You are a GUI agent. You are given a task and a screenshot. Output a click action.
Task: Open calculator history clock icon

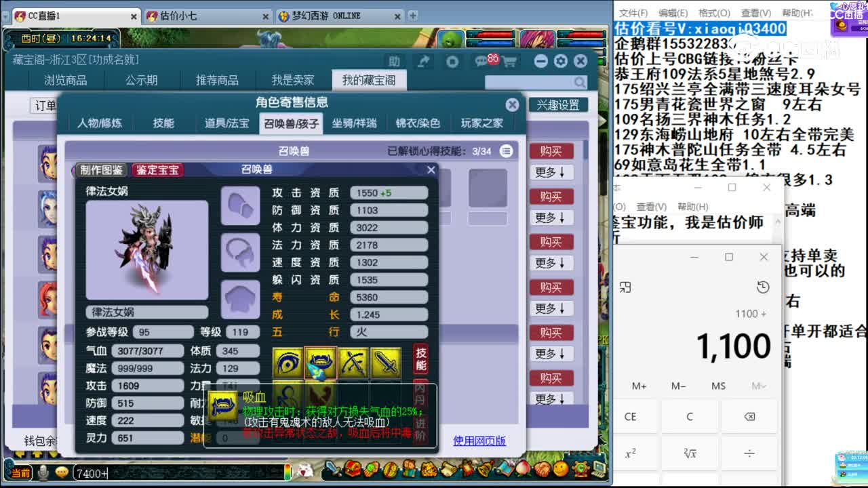pos(763,287)
